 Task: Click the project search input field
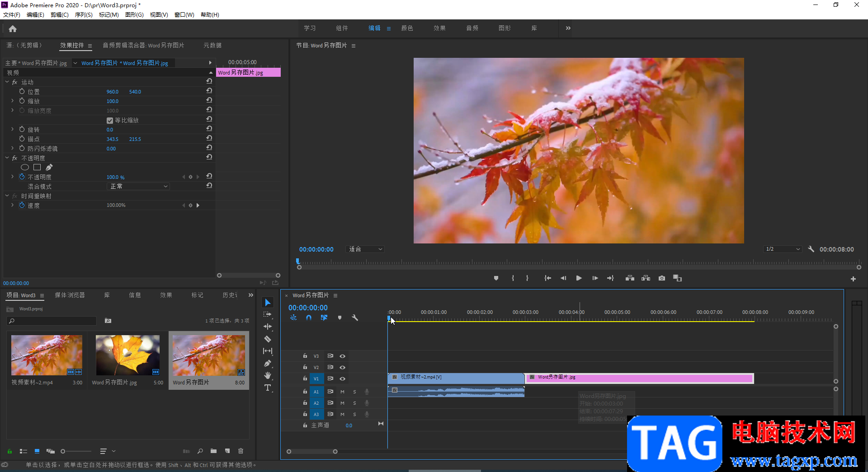(52, 321)
